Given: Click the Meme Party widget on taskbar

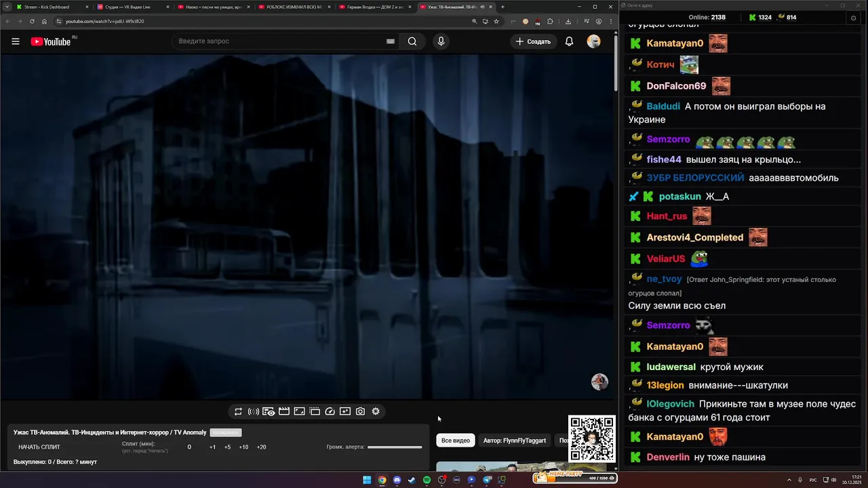Looking at the screenshot, I should click(x=575, y=478).
